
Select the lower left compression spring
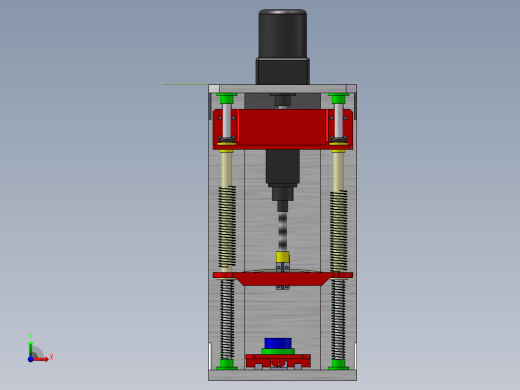[227, 319]
